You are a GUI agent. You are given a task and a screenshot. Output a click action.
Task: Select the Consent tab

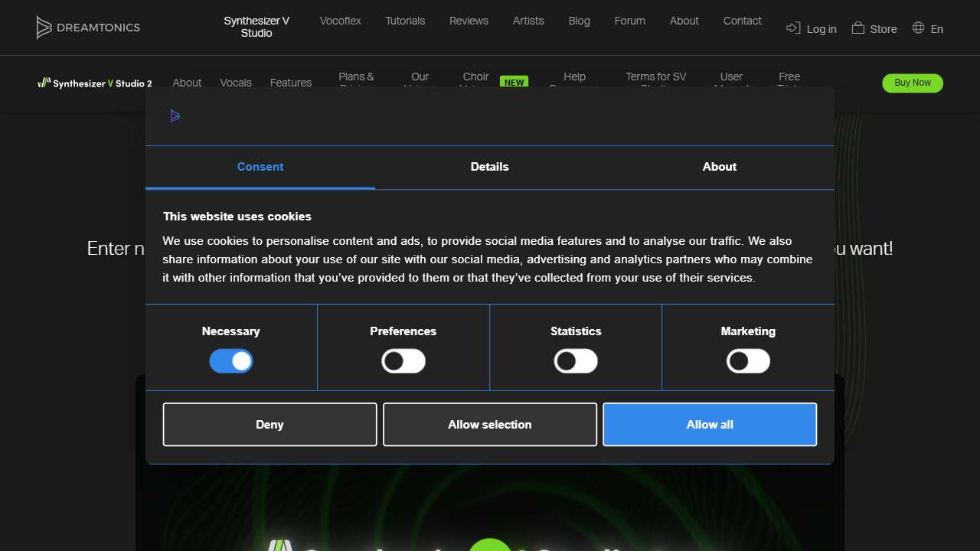260,167
